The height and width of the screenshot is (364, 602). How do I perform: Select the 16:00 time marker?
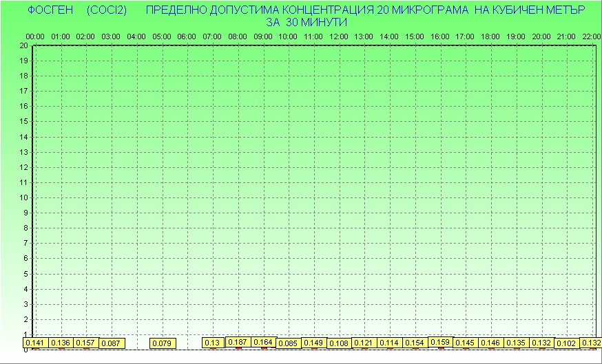point(439,36)
